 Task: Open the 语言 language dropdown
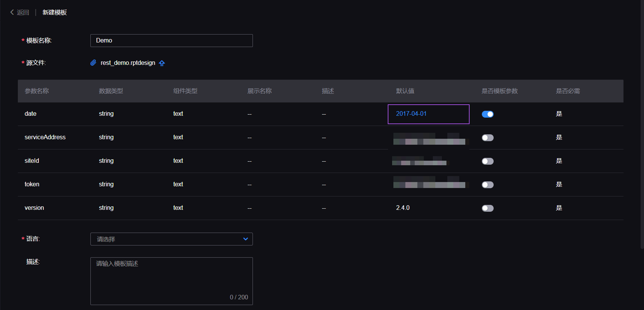click(x=171, y=239)
